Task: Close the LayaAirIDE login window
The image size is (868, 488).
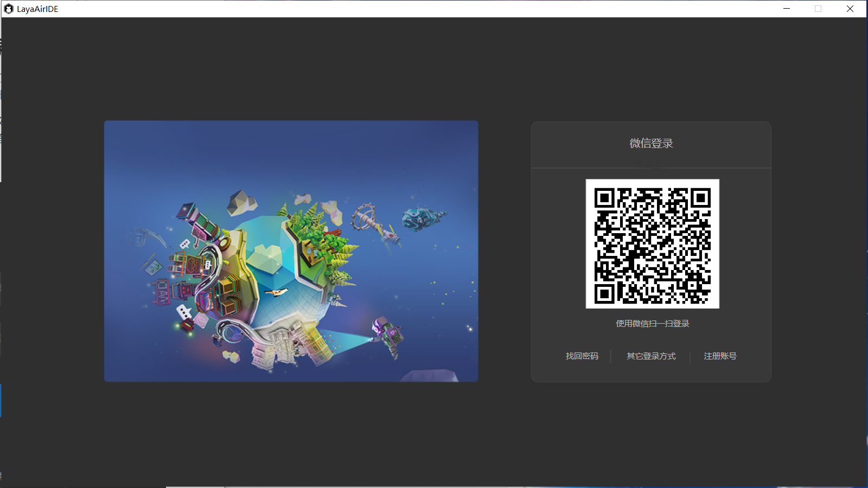Action: pyautogui.click(x=850, y=9)
